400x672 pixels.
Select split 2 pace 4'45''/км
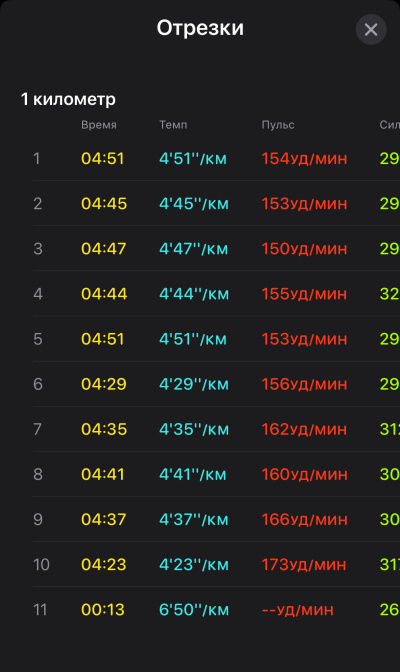click(x=194, y=204)
